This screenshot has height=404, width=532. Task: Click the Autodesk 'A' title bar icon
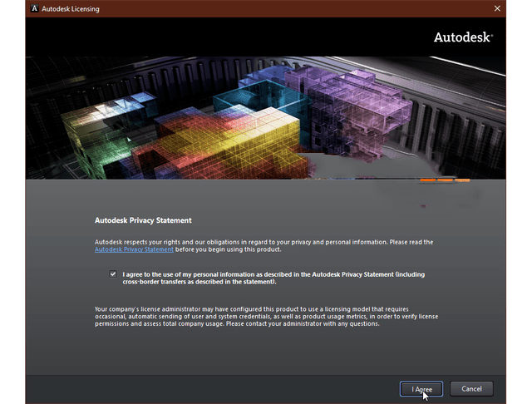pyautogui.click(x=34, y=8)
